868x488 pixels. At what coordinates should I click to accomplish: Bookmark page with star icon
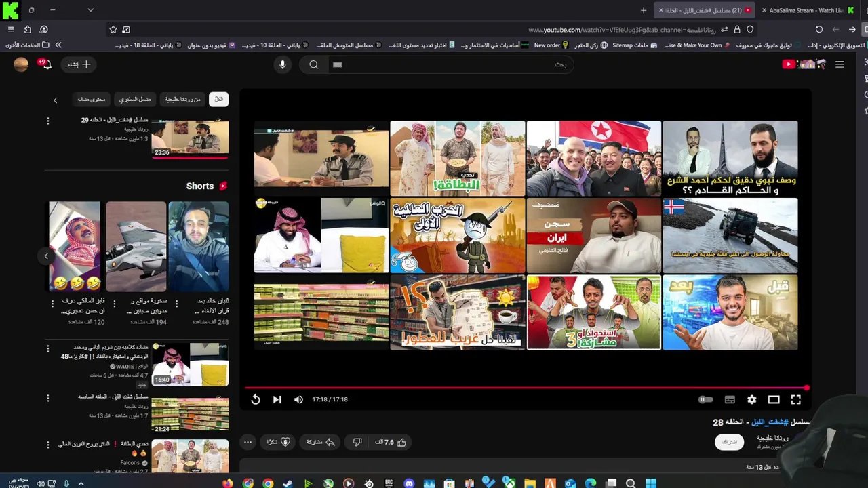pos(113,30)
